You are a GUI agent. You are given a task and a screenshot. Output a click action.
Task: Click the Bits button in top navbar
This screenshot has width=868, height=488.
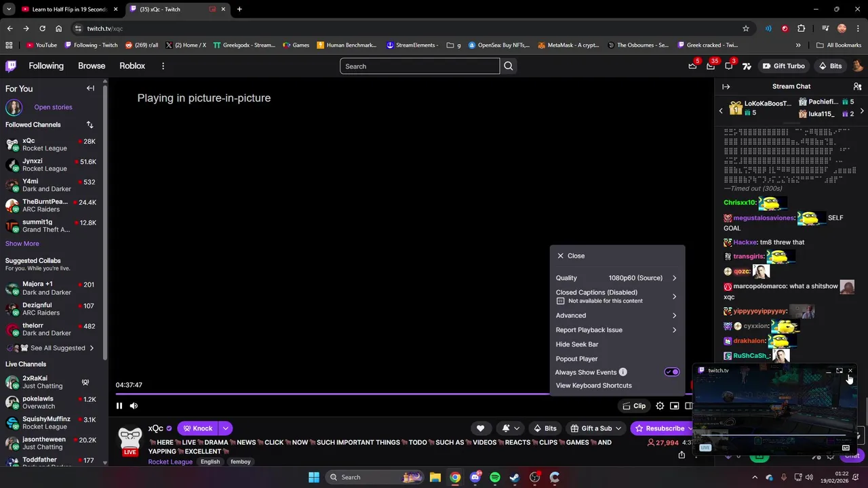tap(830, 66)
